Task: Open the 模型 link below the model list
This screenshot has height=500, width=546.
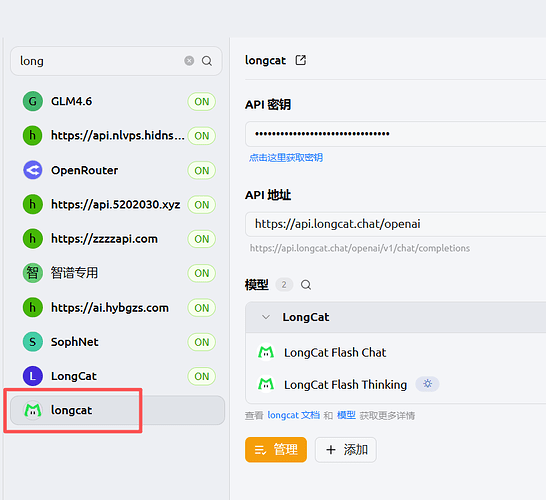Action: coord(346,415)
